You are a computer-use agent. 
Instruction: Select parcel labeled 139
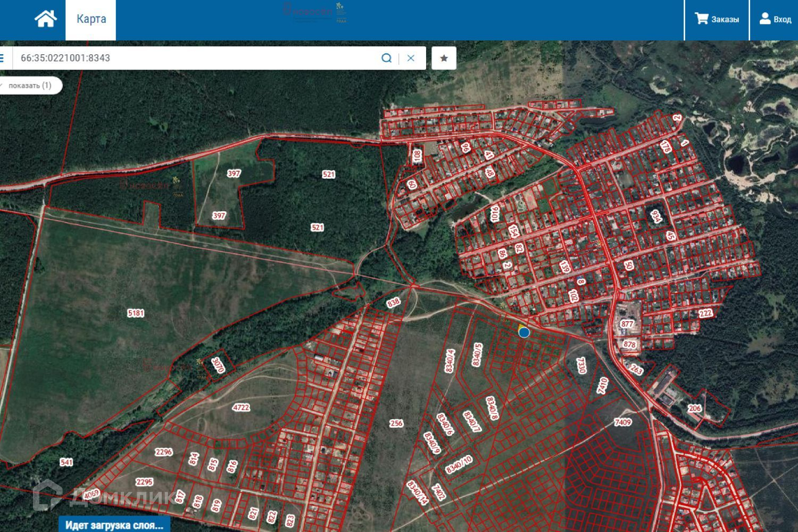565,267
